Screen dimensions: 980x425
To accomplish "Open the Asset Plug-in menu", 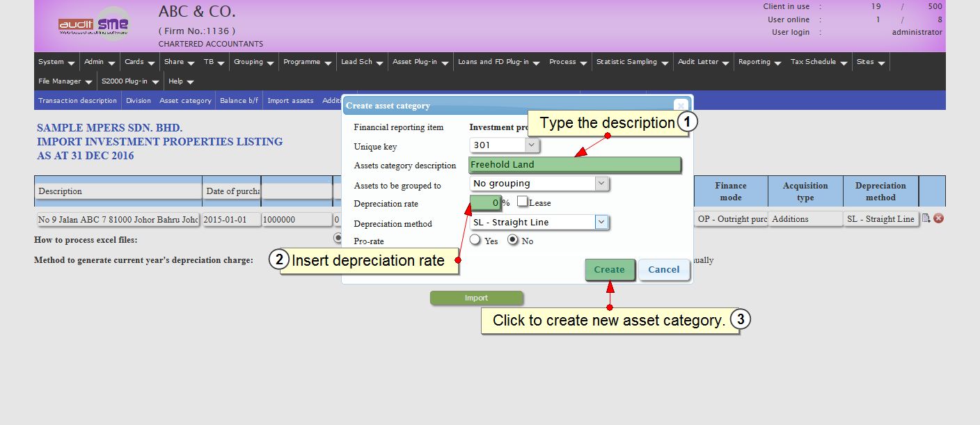I will pyautogui.click(x=420, y=62).
